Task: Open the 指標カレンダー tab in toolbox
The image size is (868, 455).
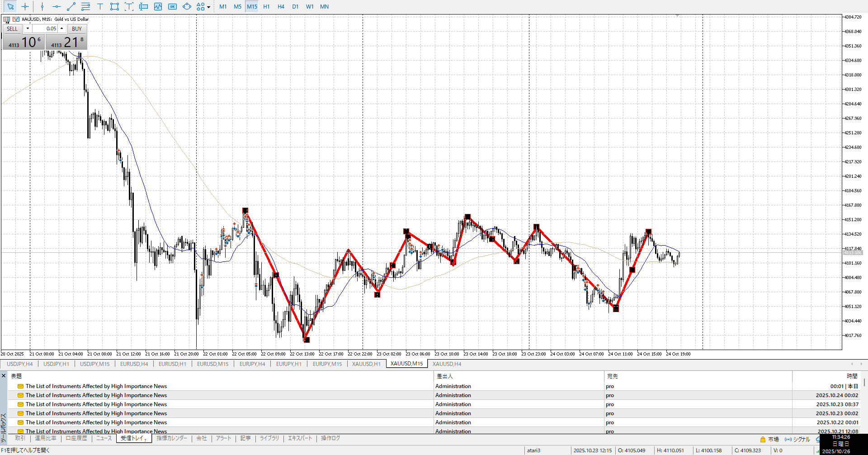Action: point(172,438)
